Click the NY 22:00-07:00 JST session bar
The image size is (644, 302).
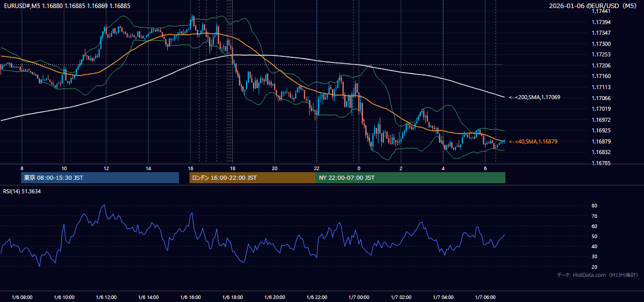tap(411, 178)
